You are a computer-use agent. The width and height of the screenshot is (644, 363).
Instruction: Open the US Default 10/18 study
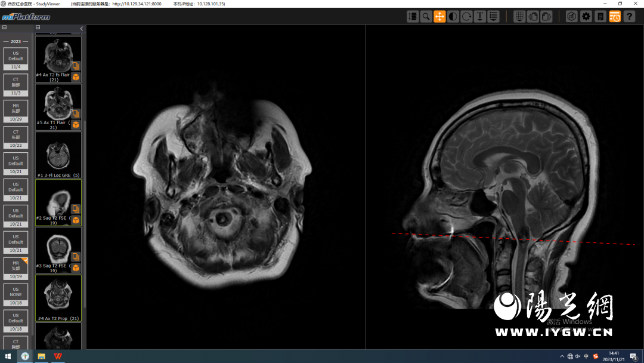[x=16, y=321]
